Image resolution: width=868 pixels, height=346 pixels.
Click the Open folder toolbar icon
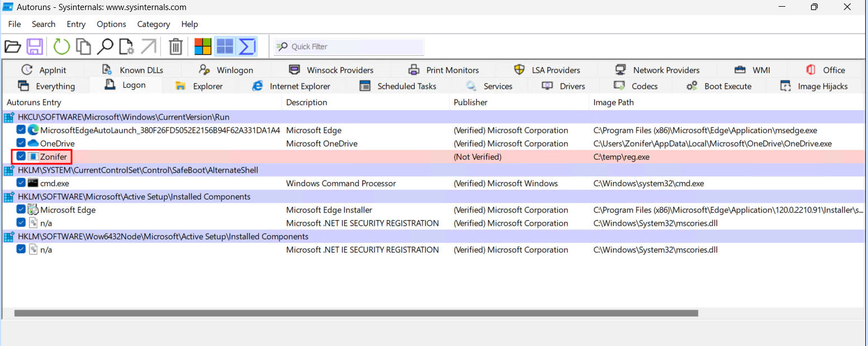point(12,46)
